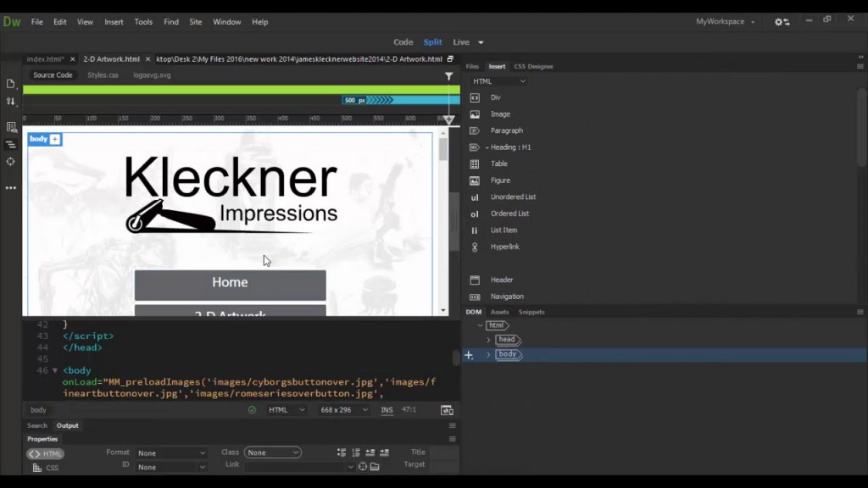
Task: Click the device preview icon in status bar
Action: click(447, 409)
